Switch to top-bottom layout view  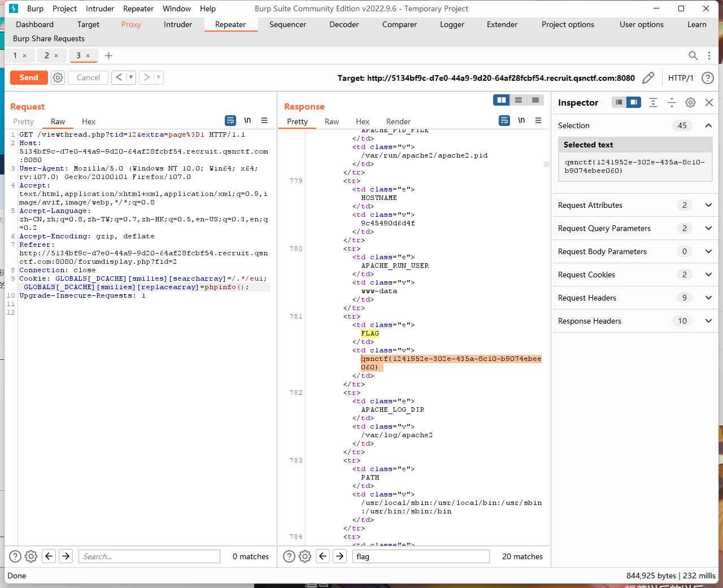(x=519, y=100)
